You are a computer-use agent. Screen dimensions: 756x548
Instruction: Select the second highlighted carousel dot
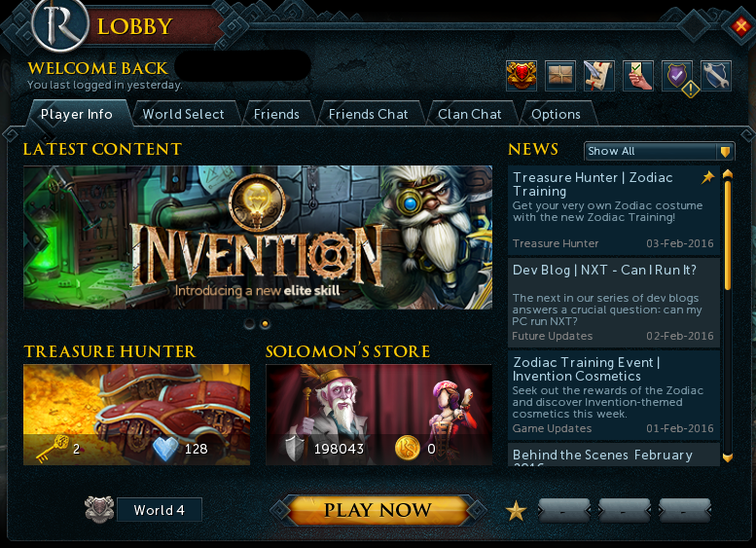pyautogui.click(x=265, y=324)
